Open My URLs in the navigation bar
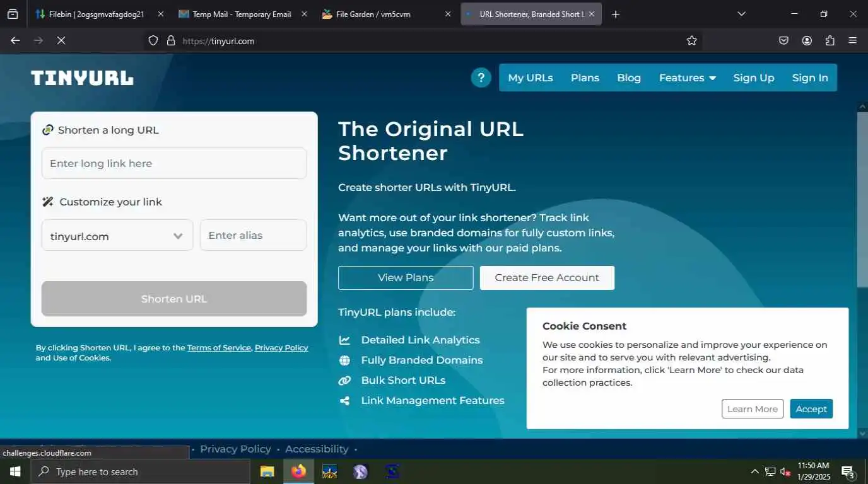 point(531,78)
